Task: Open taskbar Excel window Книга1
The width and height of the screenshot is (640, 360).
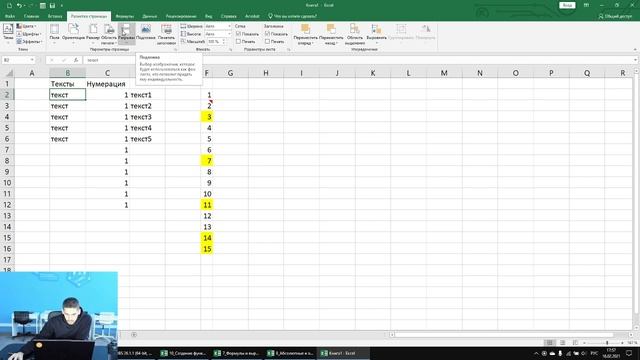Action: [343, 353]
